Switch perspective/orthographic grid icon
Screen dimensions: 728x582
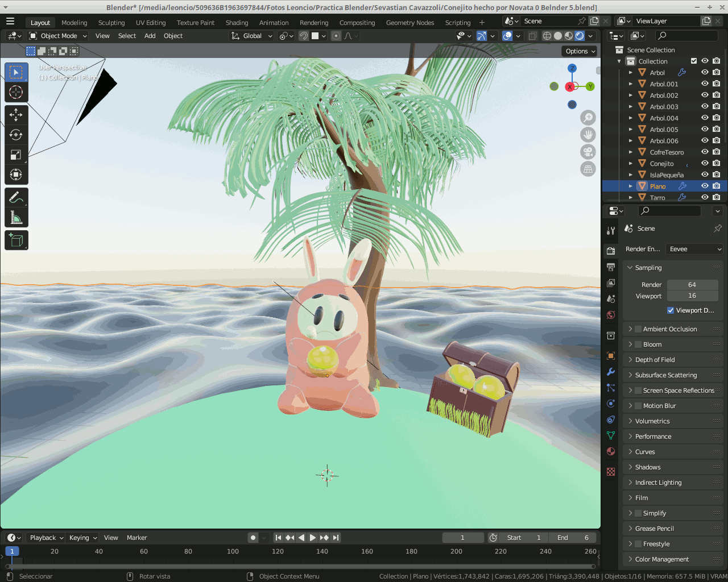coord(588,169)
